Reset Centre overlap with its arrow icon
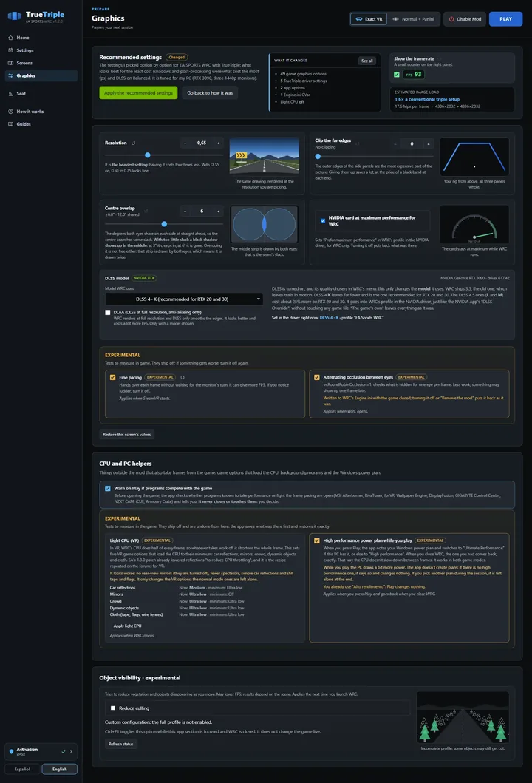This screenshot has width=532, height=783. click(x=146, y=211)
